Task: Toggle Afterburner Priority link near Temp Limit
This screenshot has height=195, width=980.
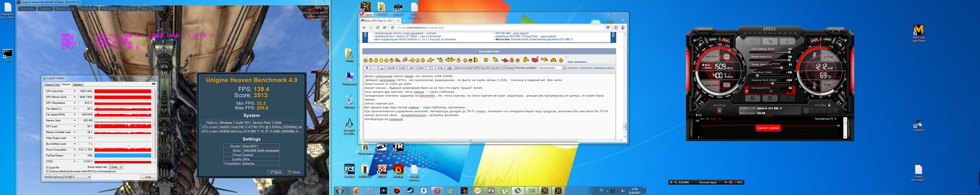Action: click(776, 64)
